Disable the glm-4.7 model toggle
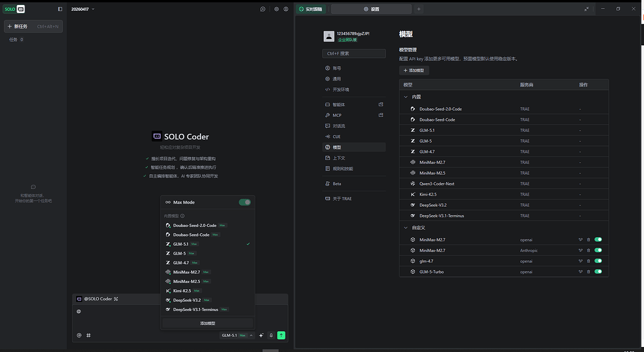Viewport: 644px width, 352px height. click(598, 261)
